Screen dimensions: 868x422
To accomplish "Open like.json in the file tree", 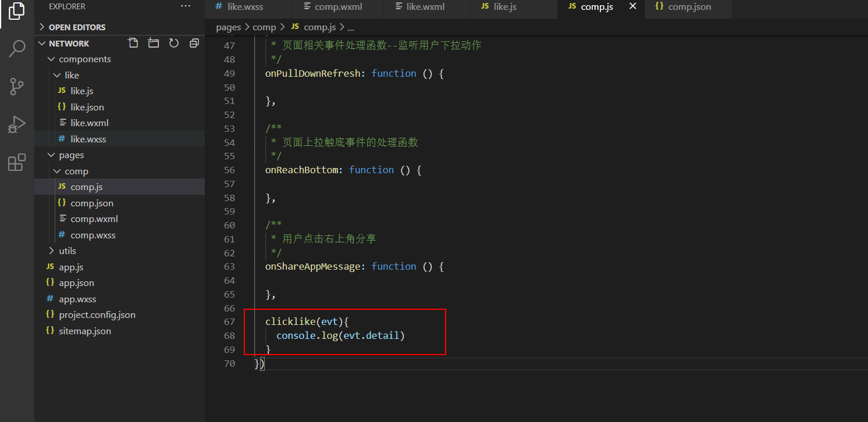I will pos(119,107).
